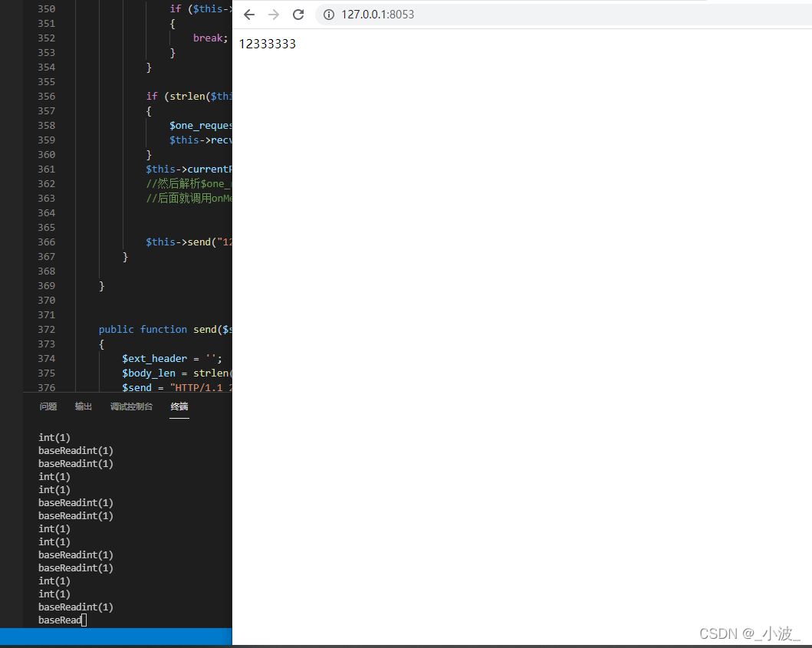Switch to the 输出 panel tab
This screenshot has height=648, width=812.
pyautogui.click(x=83, y=406)
